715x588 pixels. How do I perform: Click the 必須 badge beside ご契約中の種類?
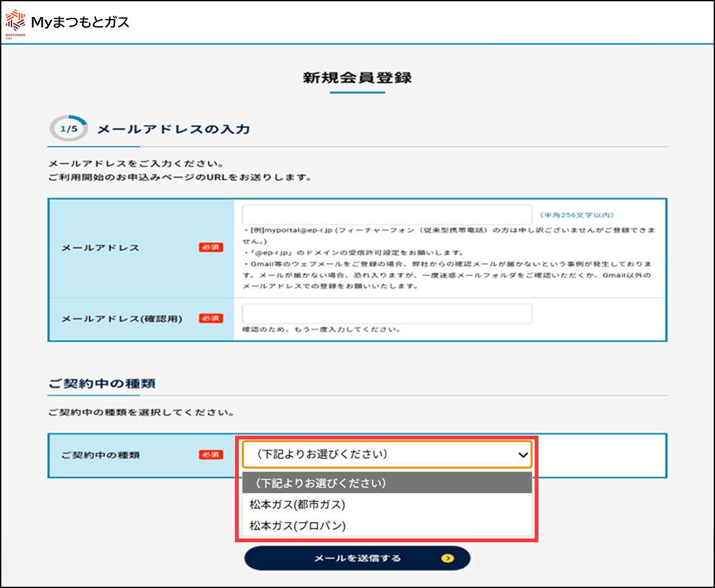[211, 455]
